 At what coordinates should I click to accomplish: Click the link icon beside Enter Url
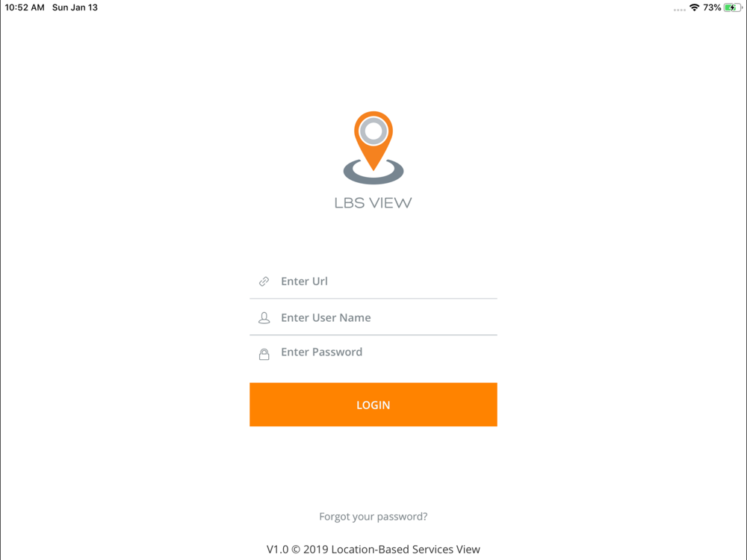pos(264,281)
